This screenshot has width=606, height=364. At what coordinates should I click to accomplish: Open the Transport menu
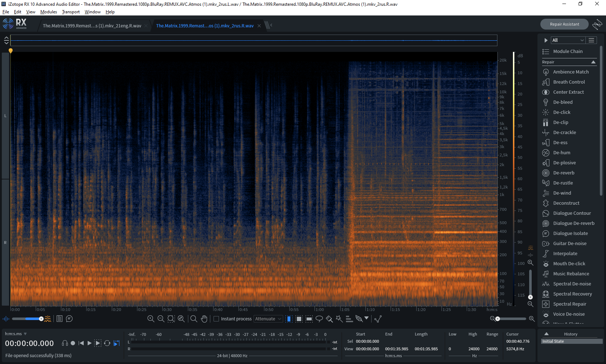(x=71, y=12)
